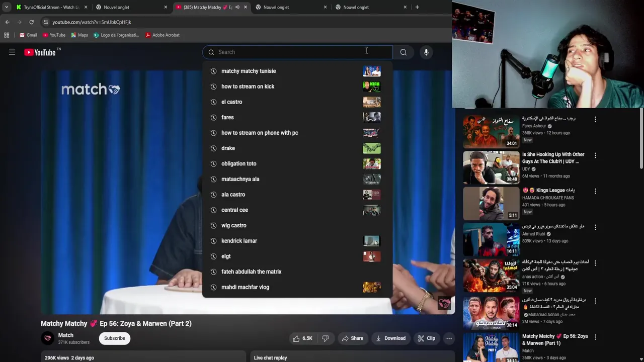644x362 pixels.
Task: Open options for Ahmed Riabi video
Action: 595,227
